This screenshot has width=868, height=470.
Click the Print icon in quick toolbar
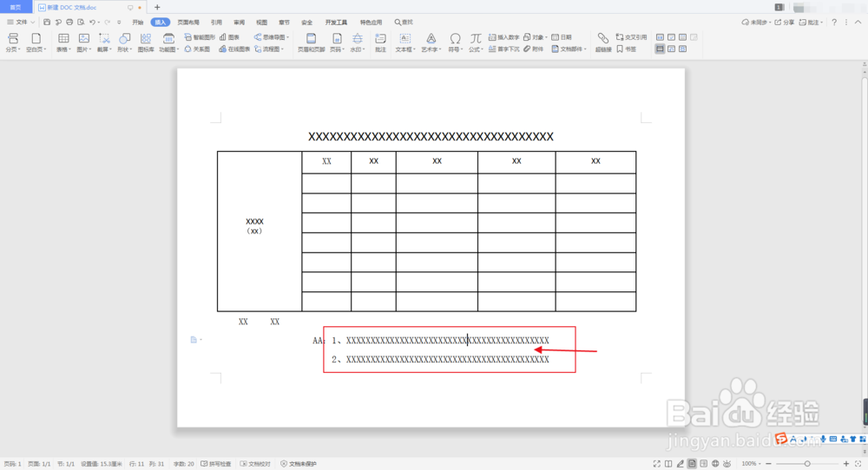(69, 23)
